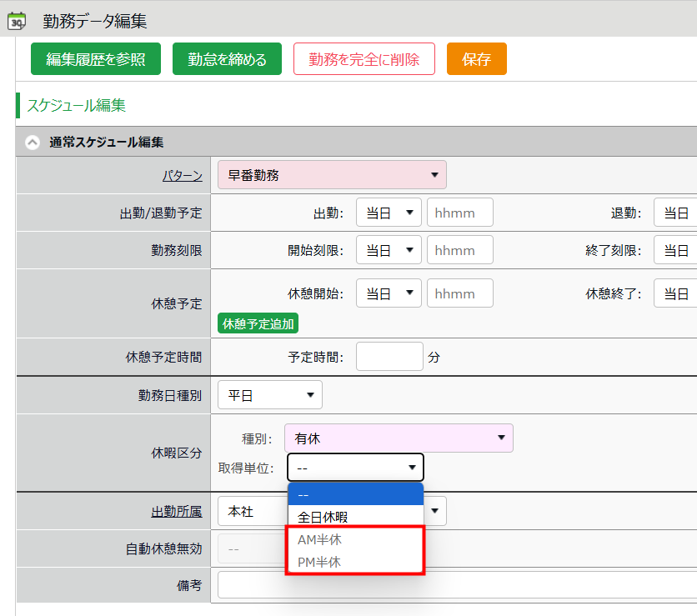Image resolution: width=697 pixels, height=616 pixels.
Task: Open the 本社 出勤所属 dropdown arrow
Action: [x=434, y=511]
